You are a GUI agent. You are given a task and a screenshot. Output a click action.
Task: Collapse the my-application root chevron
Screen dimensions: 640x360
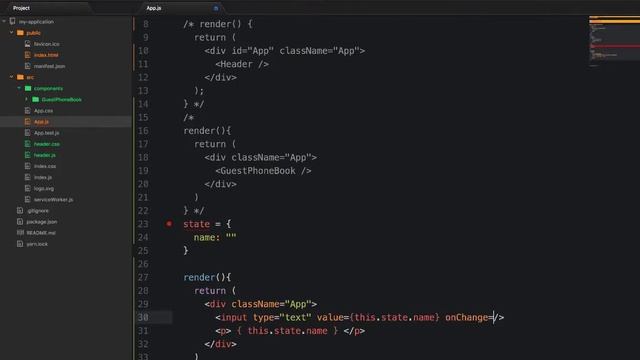click(4, 21)
